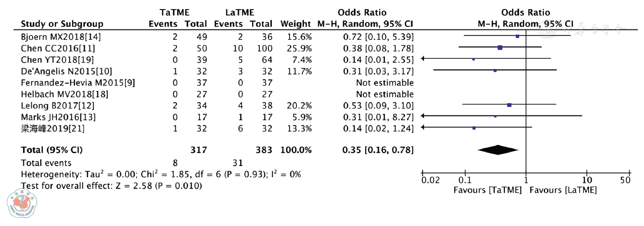Click the blue square for De'Angelis N2015

click(x=495, y=71)
